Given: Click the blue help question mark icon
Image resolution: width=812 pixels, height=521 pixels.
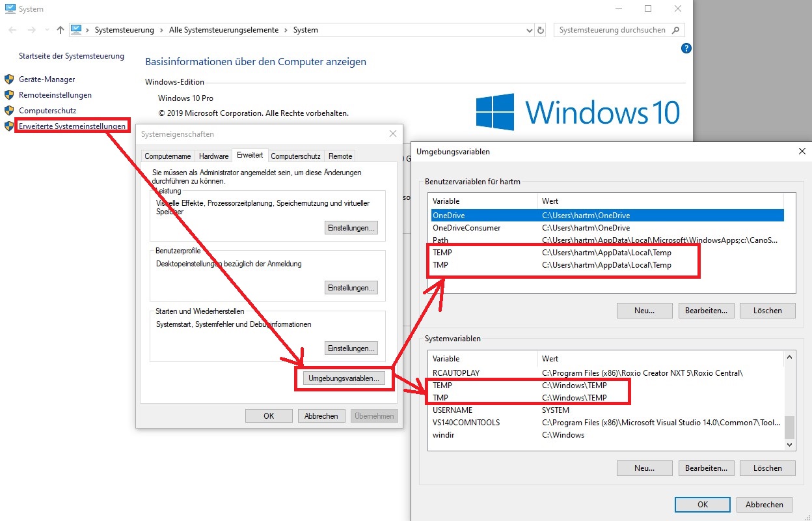Looking at the screenshot, I should 686,48.
